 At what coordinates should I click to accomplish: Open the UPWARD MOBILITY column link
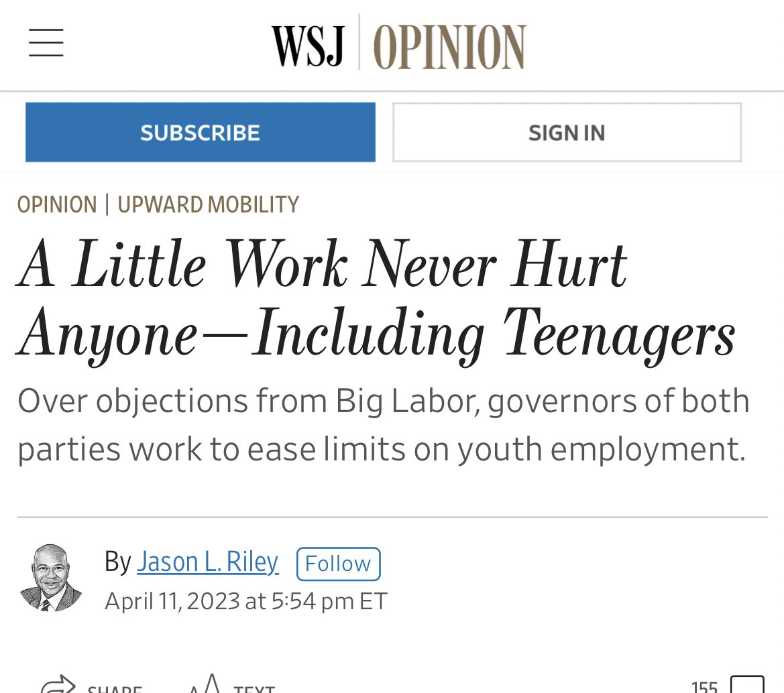tap(208, 204)
